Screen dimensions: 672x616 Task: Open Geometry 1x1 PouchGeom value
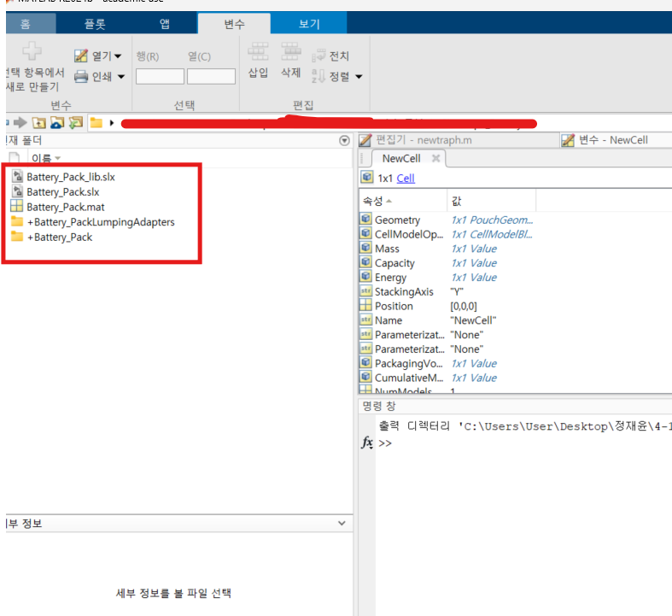coord(492,220)
